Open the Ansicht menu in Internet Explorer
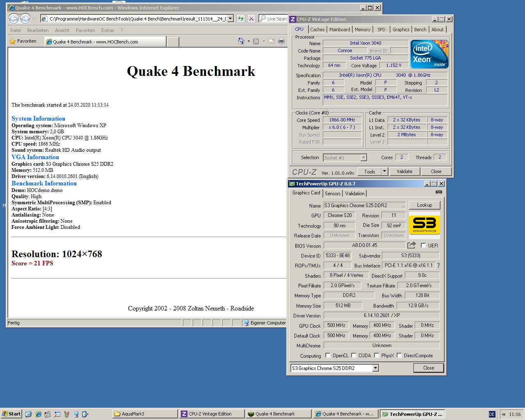Viewport: 525px width, 420px height. (x=62, y=30)
